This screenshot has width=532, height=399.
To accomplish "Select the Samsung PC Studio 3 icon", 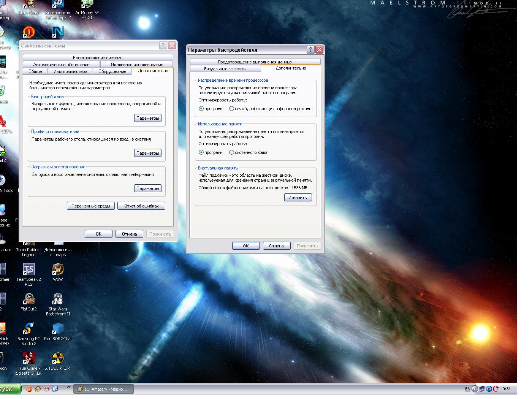I will tap(28, 334).
